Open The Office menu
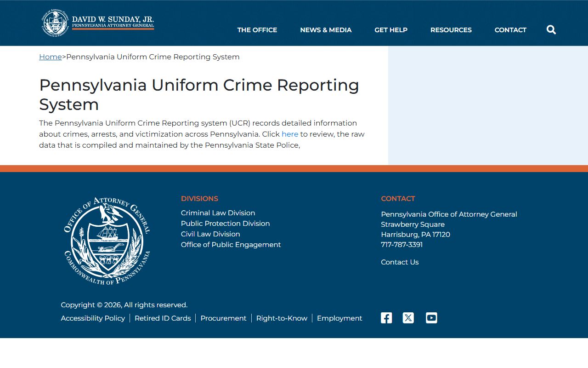The width and height of the screenshot is (588, 368). point(257,30)
